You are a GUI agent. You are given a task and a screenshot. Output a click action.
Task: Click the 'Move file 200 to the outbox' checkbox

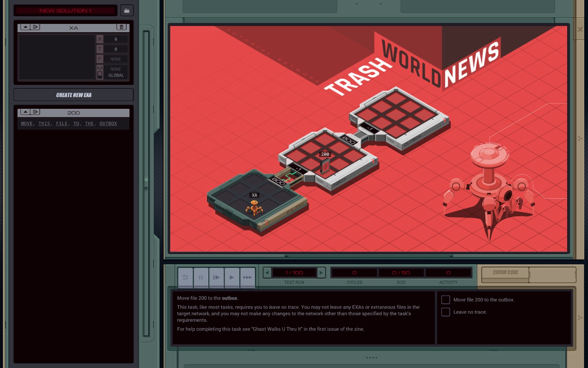445,300
